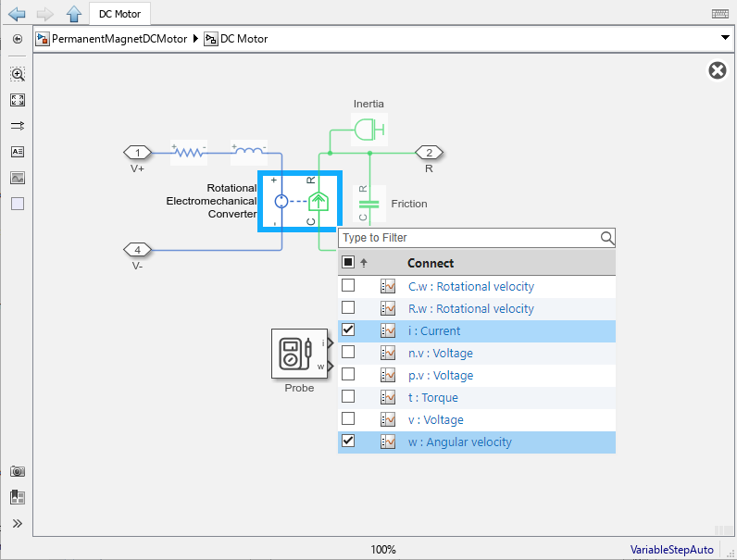Click the Zoom In palette icon
Viewport: 737px width, 560px height.
coord(17,74)
